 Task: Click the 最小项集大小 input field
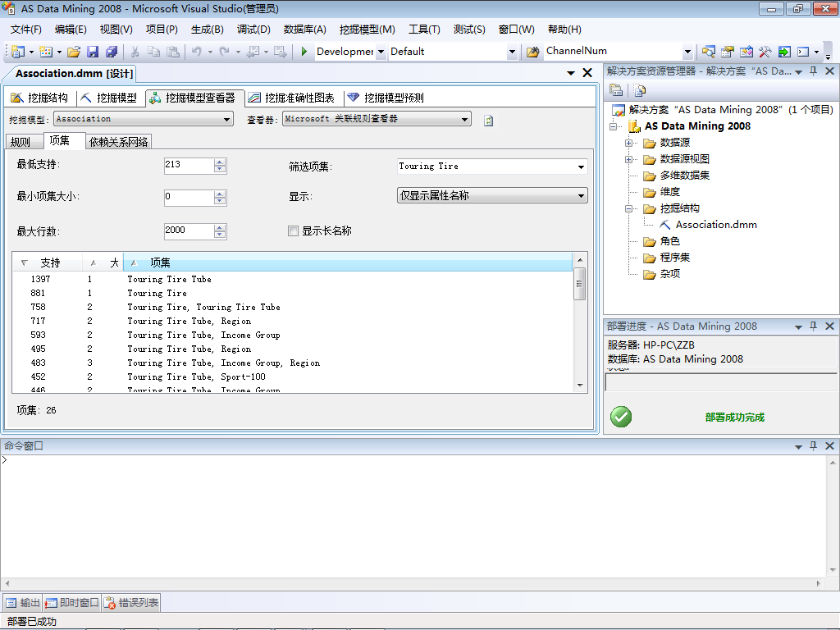pyautogui.click(x=189, y=197)
